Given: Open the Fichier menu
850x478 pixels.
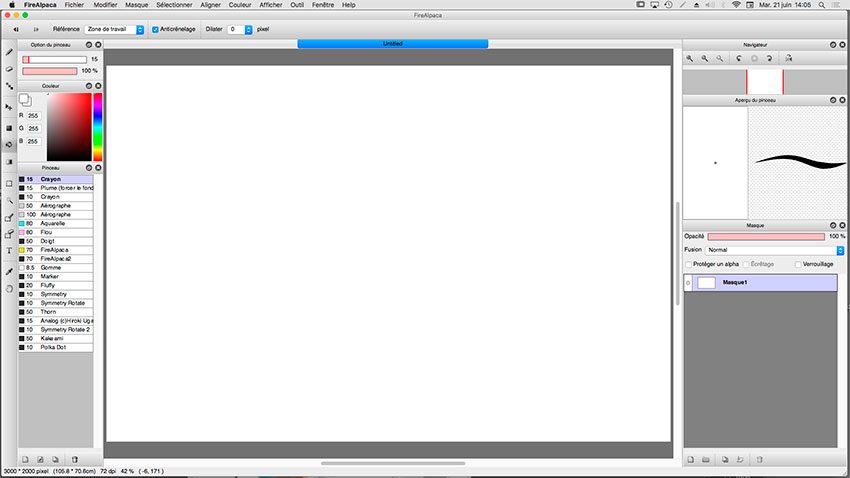Looking at the screenshot, I should [x=74, y=5].
